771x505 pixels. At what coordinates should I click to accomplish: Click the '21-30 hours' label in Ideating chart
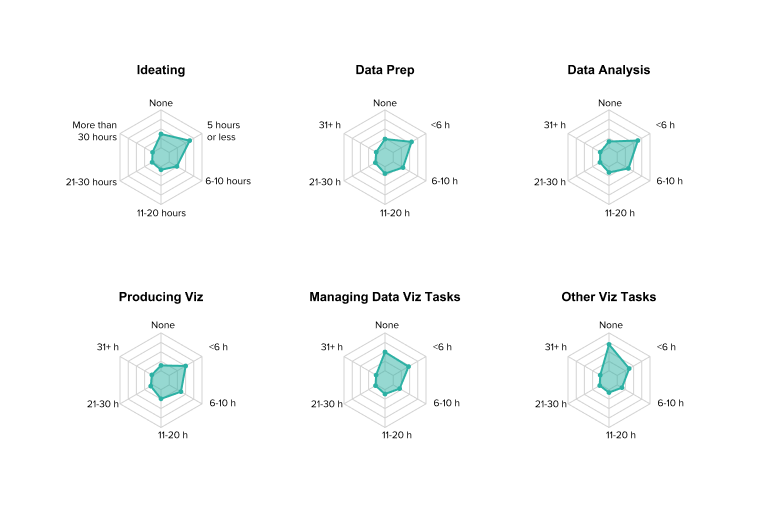91,182
